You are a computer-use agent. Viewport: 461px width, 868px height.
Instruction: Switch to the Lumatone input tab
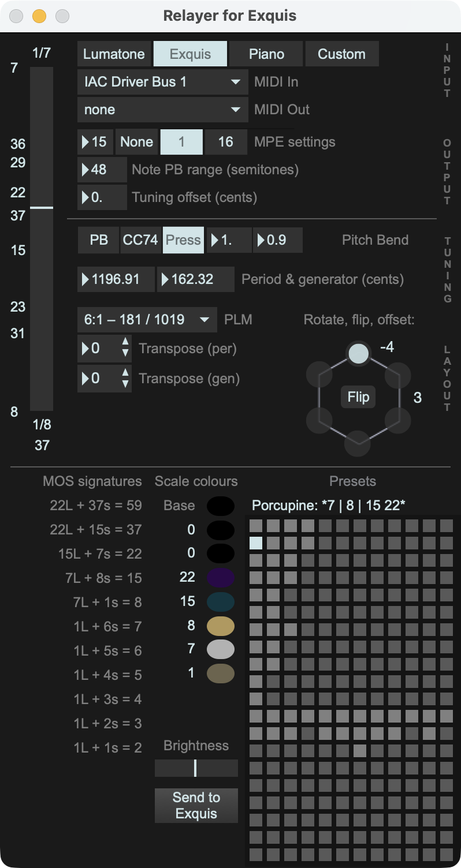pos(114,54)
